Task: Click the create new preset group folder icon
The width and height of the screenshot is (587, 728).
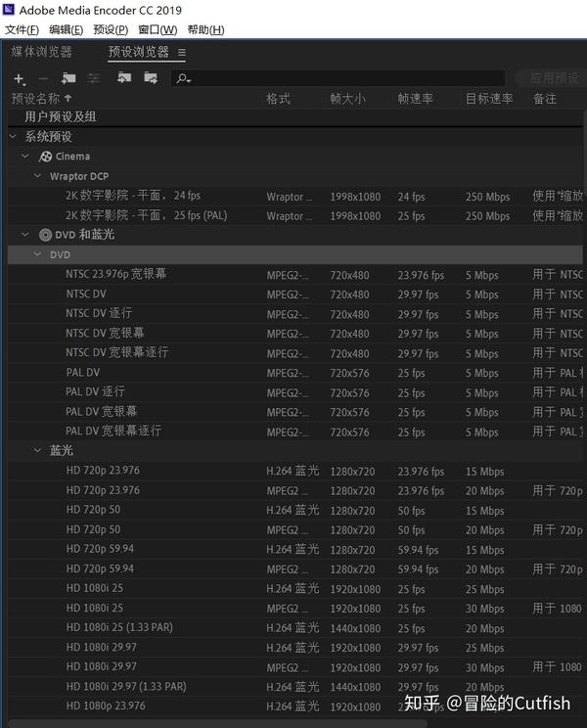Action: pyautogui.click(x=68, y=78)
